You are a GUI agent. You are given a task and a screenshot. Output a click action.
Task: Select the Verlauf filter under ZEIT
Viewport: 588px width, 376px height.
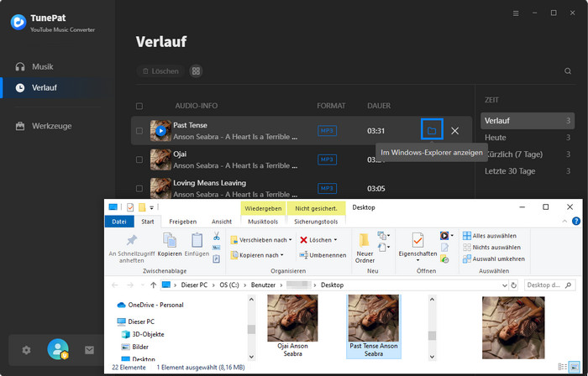[x=528, y=121]
